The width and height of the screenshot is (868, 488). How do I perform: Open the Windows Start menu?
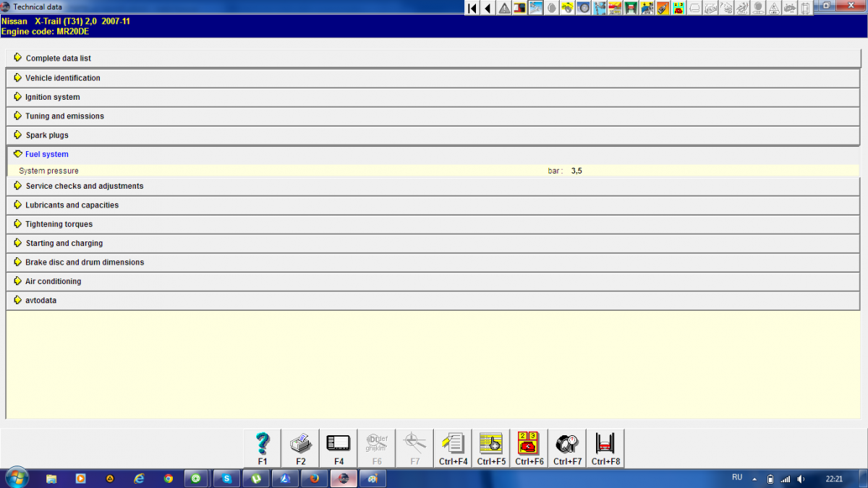click(x=16, y=478)
